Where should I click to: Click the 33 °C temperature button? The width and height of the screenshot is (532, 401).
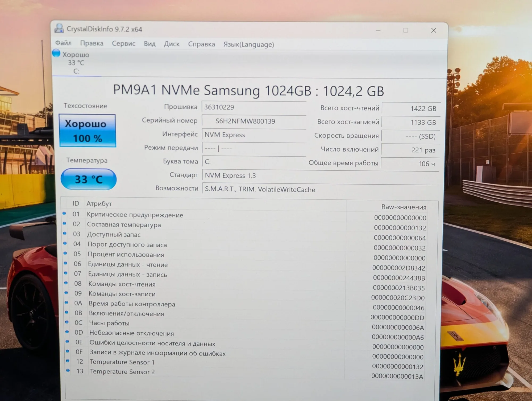[x=89, y=179]
